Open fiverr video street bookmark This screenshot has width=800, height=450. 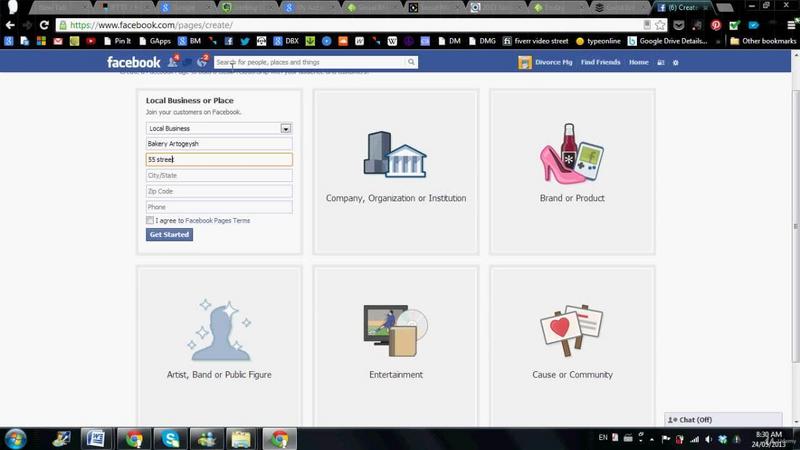pos(535,41)
